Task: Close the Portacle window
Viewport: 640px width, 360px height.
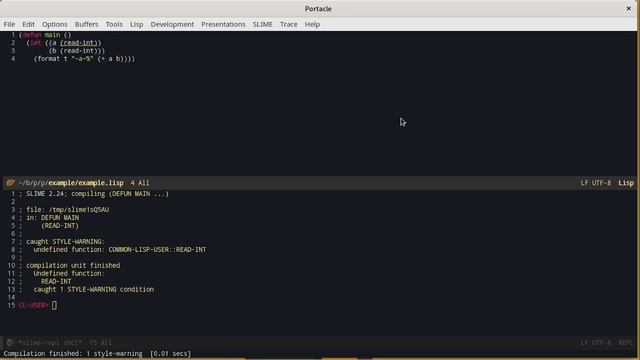Action: (x=629, y=9)
